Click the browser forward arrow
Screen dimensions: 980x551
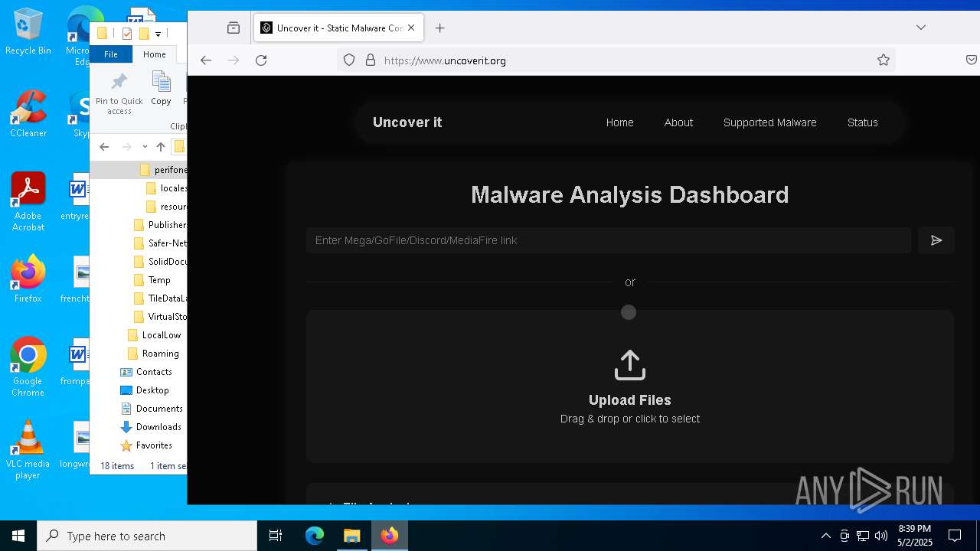[234, 60]
